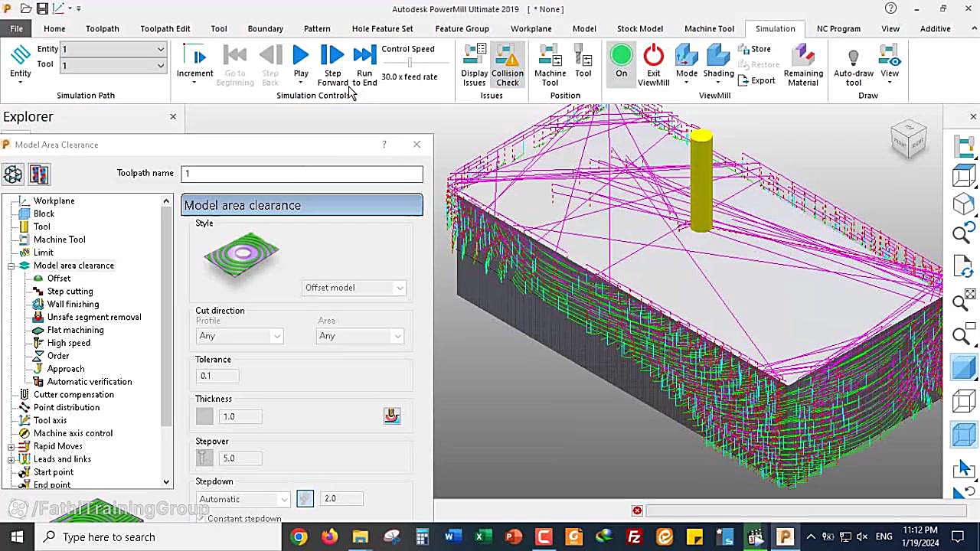Select Workplane in strategy tree
This screenshot has height=551, width=980.
pyautogui.click(x=54, y=201)
